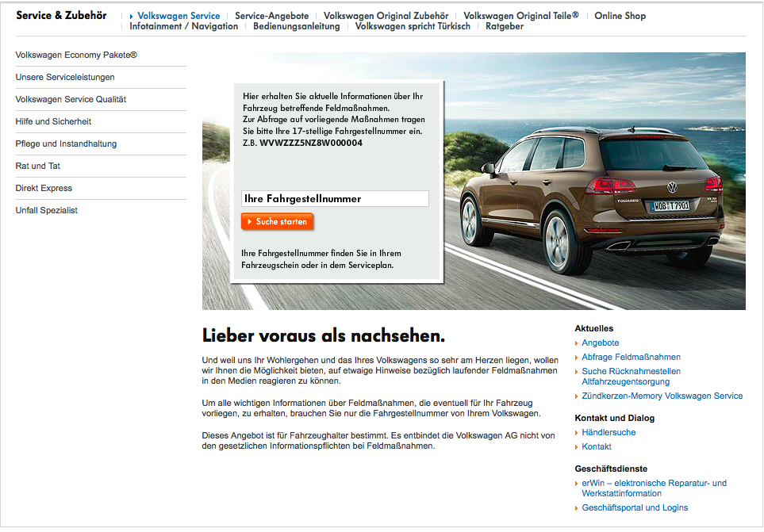
Task: Open Volkswagen Original Zubehör section
Action: [x=386, y=15]
